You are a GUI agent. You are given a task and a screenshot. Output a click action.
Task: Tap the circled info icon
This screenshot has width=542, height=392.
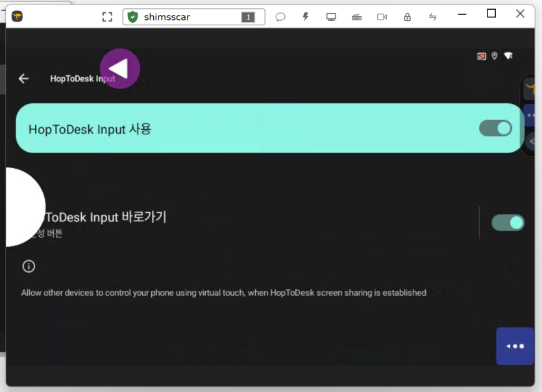(29, 266)
